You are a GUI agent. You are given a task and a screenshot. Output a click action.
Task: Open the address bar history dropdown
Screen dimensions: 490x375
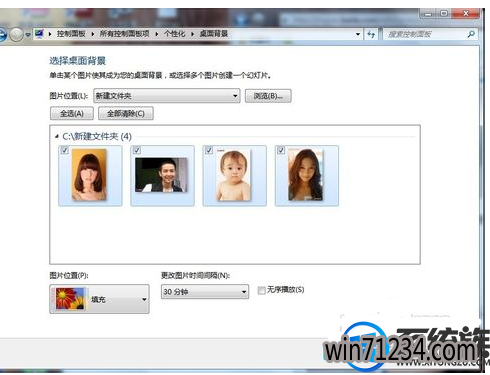pos(358,34)
